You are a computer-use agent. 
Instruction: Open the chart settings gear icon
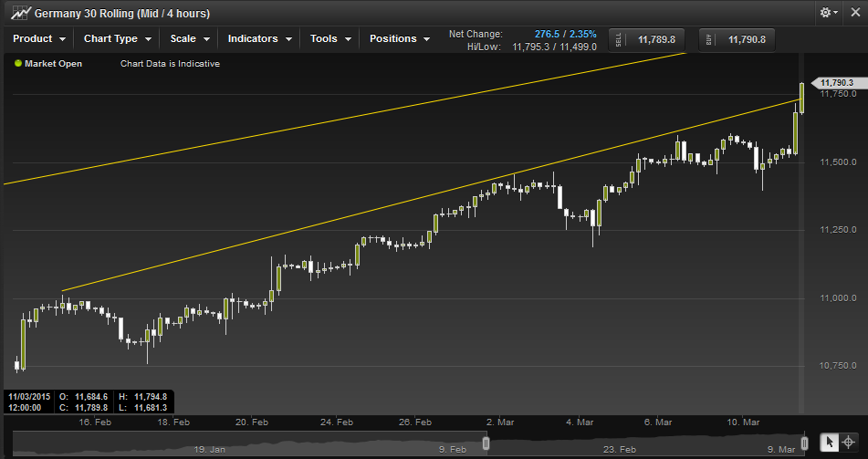(x=829, y=12)
